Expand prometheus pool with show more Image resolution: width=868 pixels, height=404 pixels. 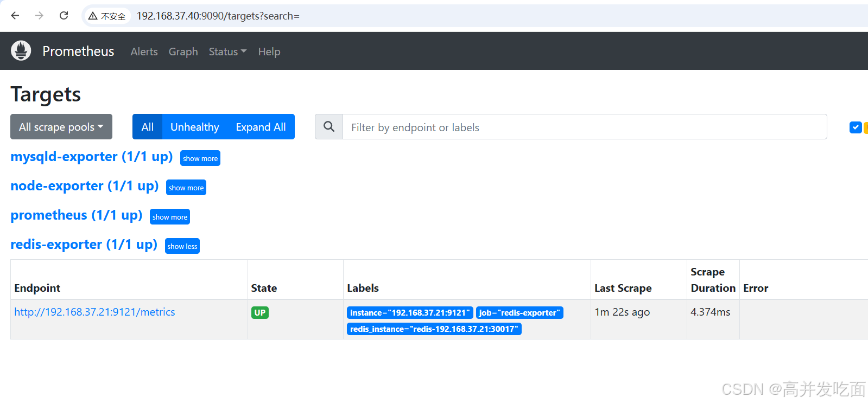point(170,217)
